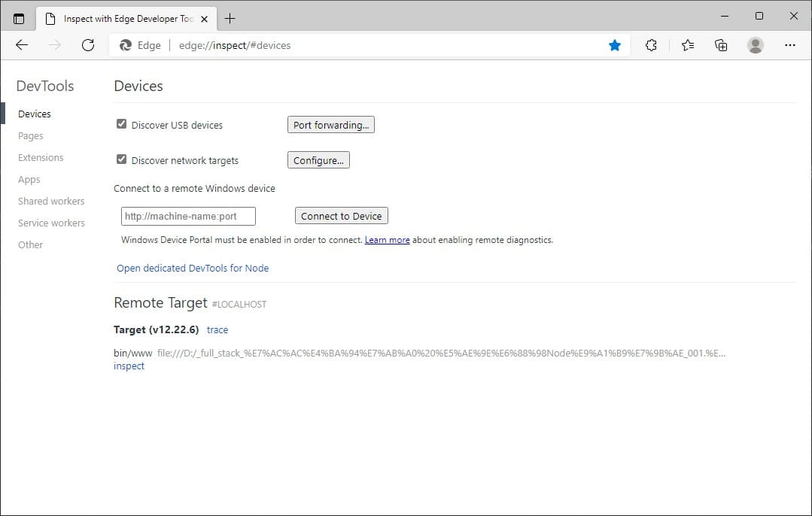Open the Collections icon
This screenshot has height=516, width=812.
[x=721, y=45]
